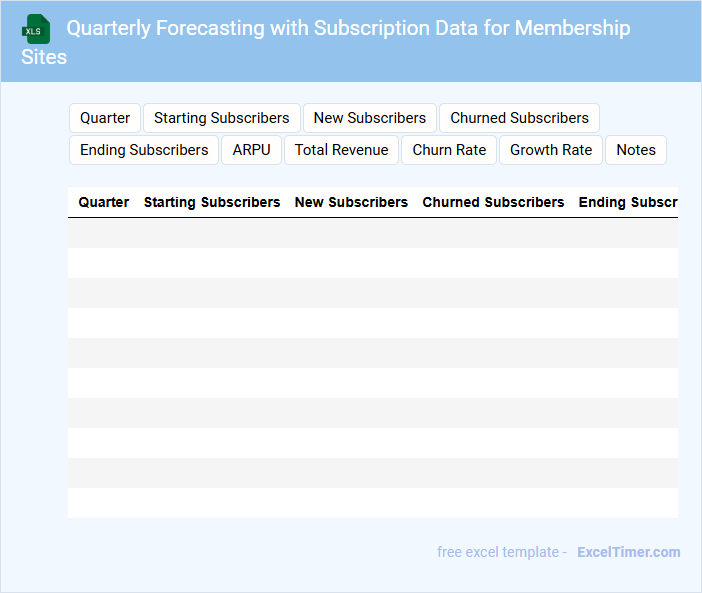
Task: Click the partially visible Ending Subscribers header
Action: click(x=627, y=202)
